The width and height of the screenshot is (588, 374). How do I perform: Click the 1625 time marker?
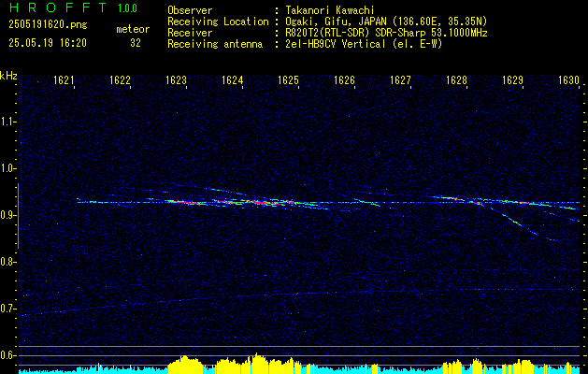(x=288, y=80)
